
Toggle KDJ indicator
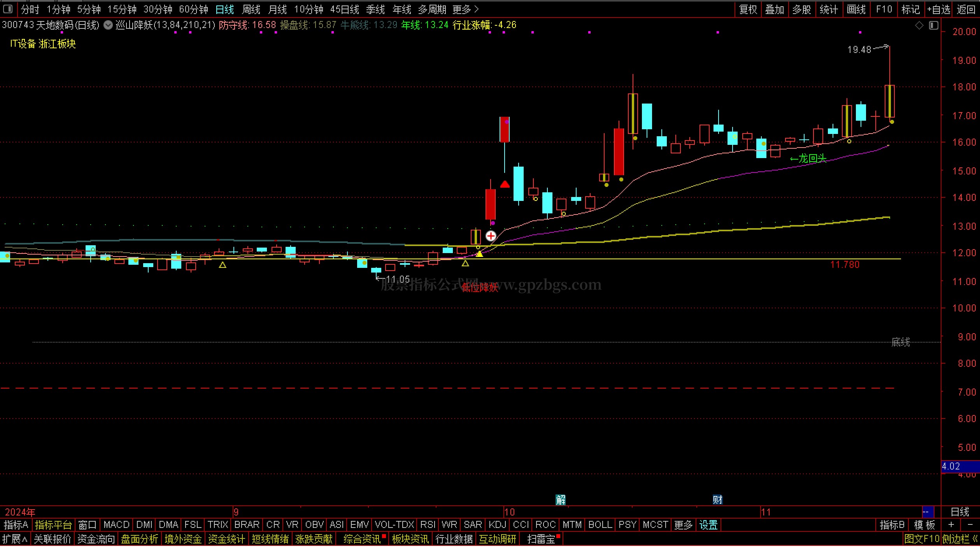tap(497, 525)
